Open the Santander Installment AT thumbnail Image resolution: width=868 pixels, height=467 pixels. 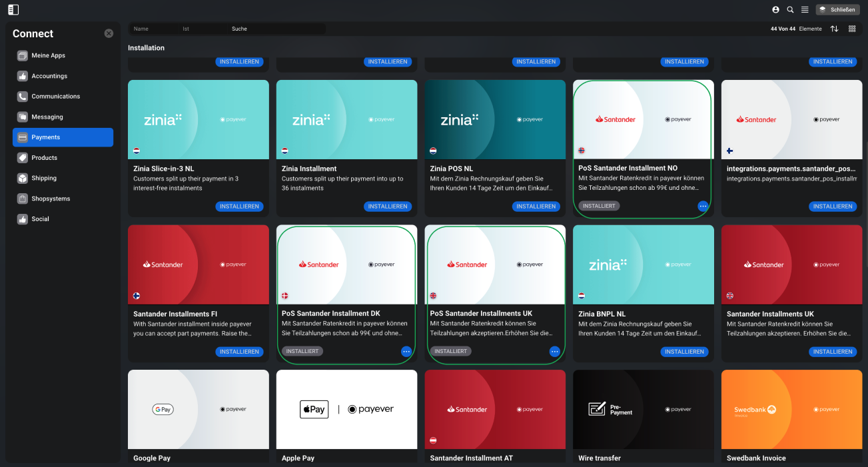(x=496, y=409)
